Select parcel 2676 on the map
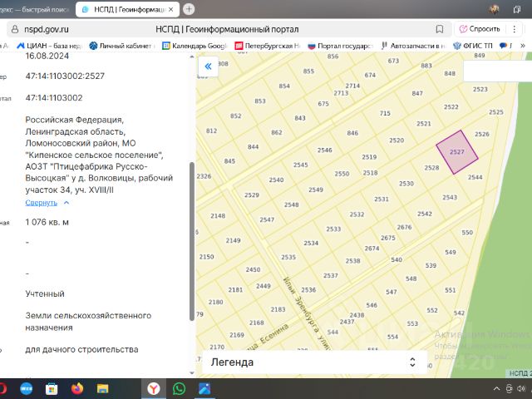Viewport: 532px width, 399px height. [404, 227]
